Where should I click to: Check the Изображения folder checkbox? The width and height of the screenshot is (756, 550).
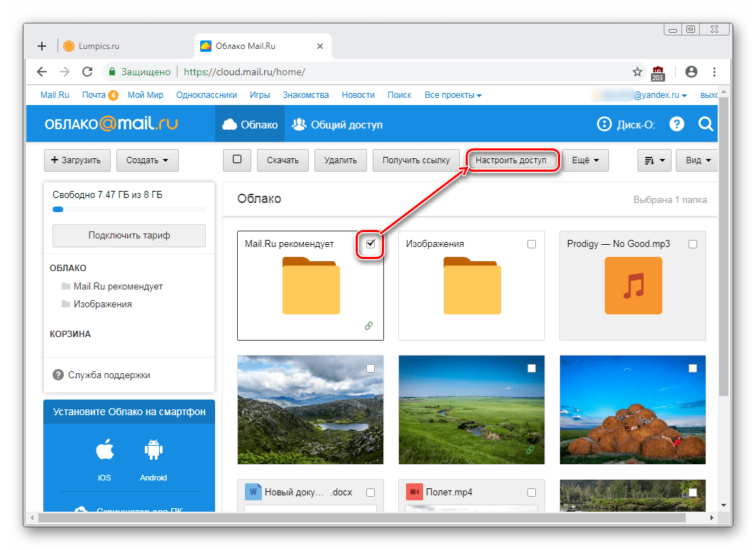click(x=532, y=244)
